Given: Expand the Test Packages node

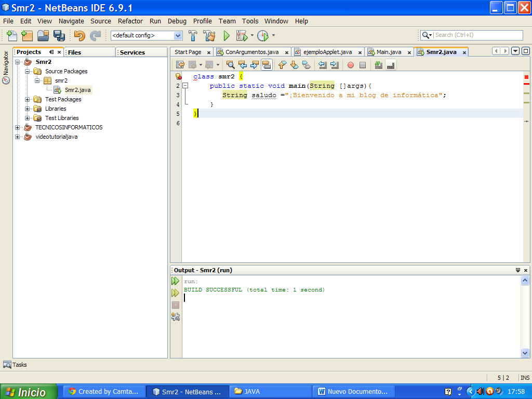Looking at the screenshot, I should point(27,99).
